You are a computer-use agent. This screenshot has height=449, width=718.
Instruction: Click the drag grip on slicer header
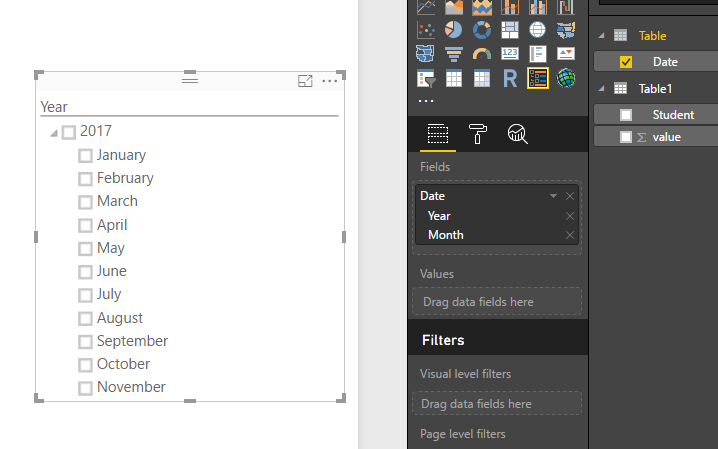[190, 81]
